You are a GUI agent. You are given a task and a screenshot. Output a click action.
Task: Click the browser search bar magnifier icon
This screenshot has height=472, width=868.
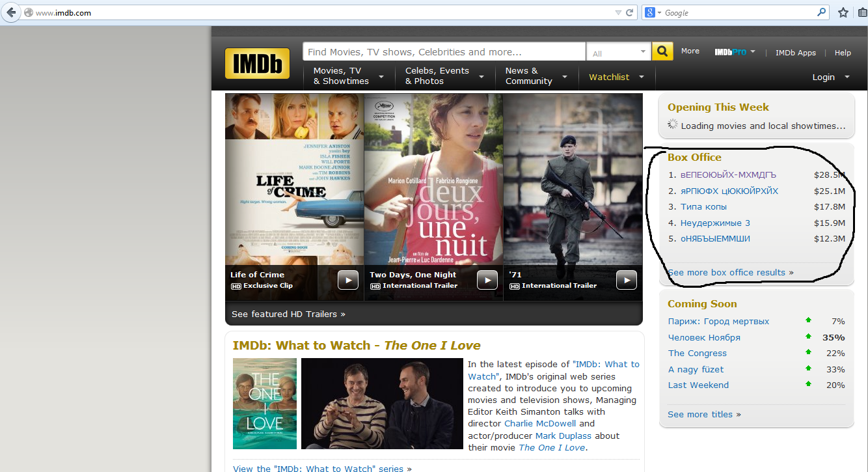coord(822,12)
